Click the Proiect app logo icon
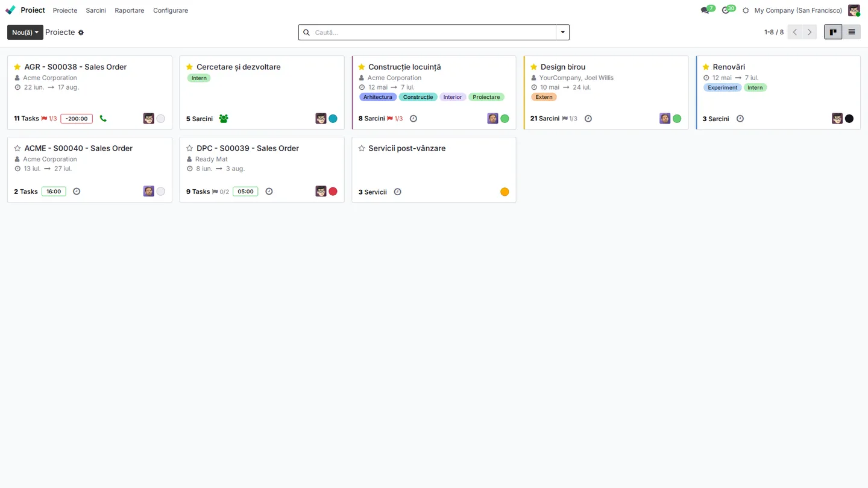 coord(10,10)
